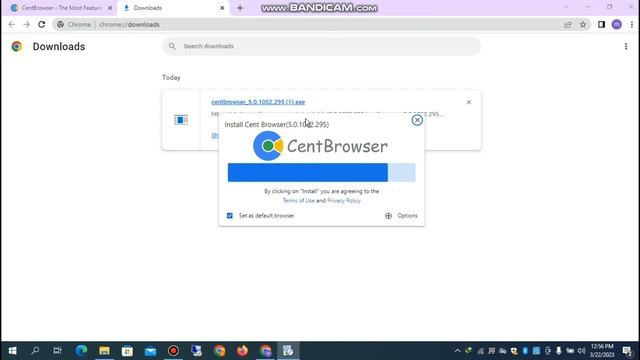
Task: Open Microsoft Store from taskbar
Action: click(127, 351)
